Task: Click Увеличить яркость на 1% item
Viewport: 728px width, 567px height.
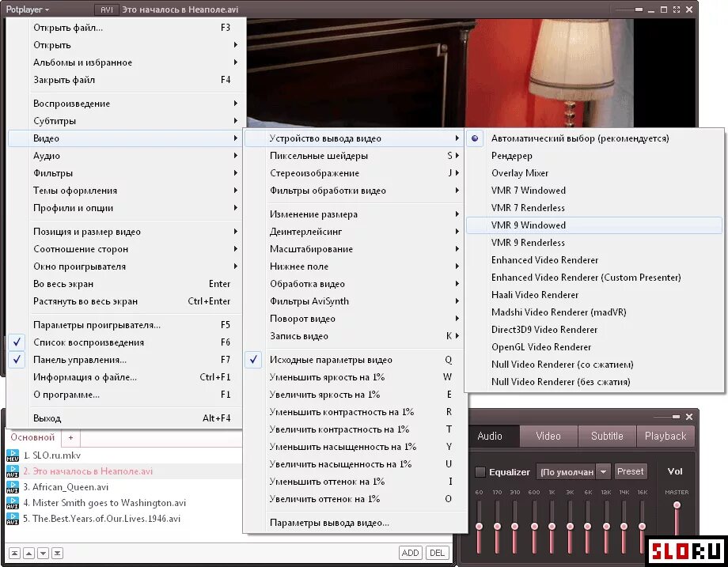Action: pyautogui.click(x=355, y=395)
